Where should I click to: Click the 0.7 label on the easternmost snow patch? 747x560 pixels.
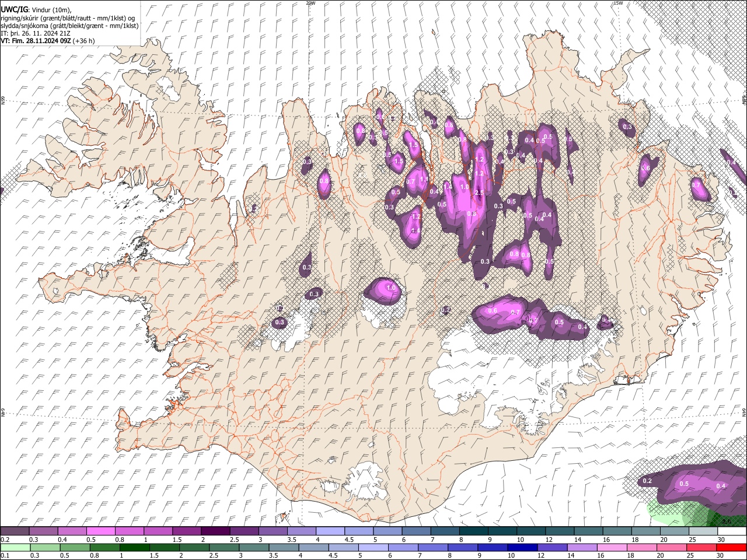point(696,184)
